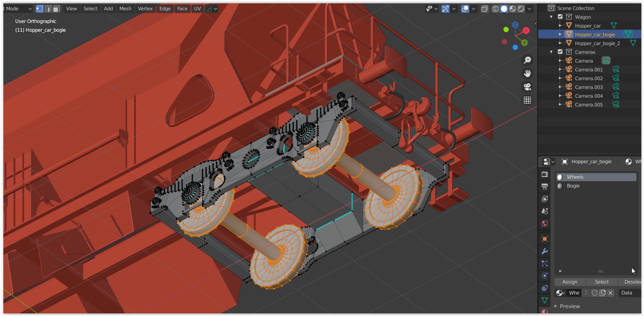Viewport: 644px width, 316px height.
Task: Open the Face menu
Action: coord(182,9)
